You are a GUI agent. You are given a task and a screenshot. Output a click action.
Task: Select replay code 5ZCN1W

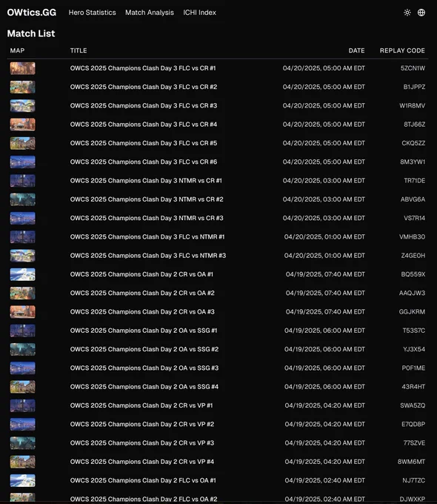pos(413,68)
